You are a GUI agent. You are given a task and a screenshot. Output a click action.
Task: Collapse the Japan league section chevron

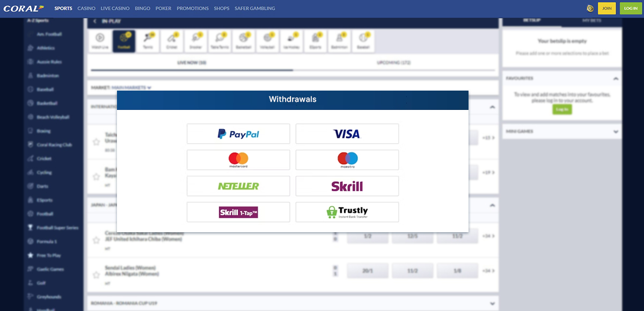point(492,205)
